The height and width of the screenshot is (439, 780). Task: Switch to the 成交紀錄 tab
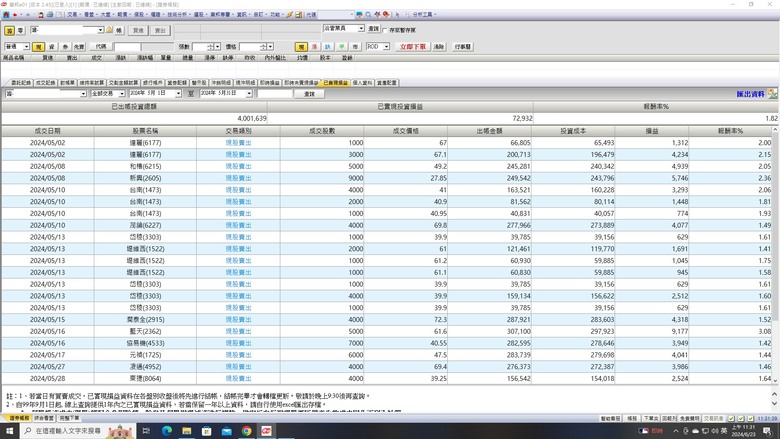click(45, 83)
